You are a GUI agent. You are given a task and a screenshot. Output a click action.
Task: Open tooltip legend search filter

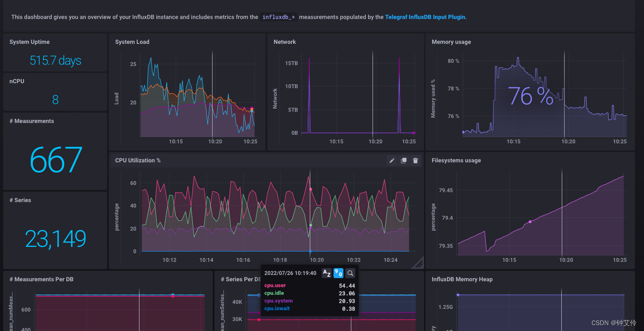pos(350,273)
